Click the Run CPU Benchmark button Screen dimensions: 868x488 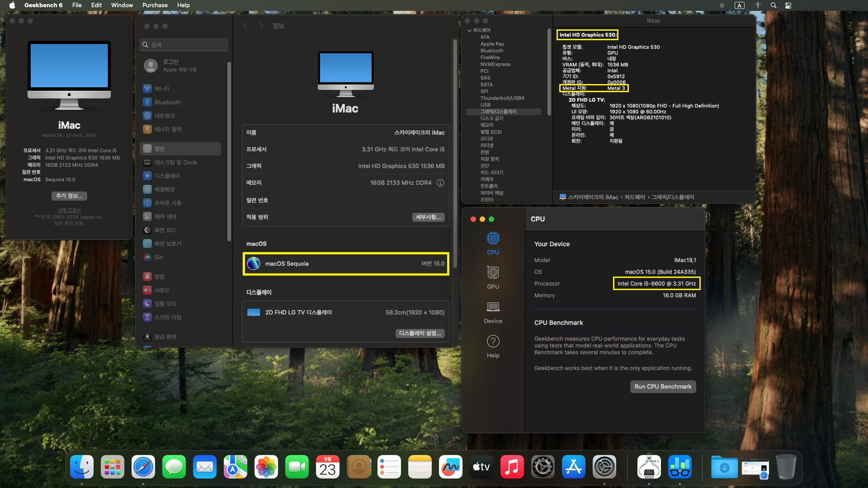(x=663, y=386)
